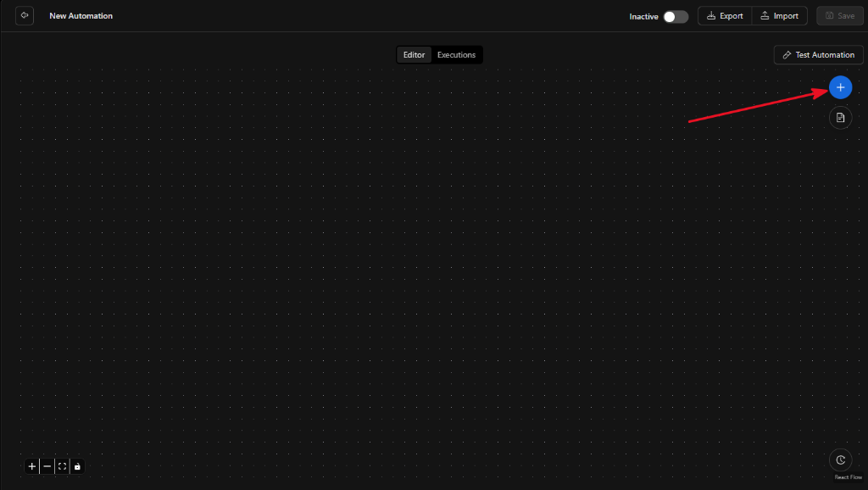The image size is (868, 490).
Task: Click the New Automation title
Action: (81, 16)
